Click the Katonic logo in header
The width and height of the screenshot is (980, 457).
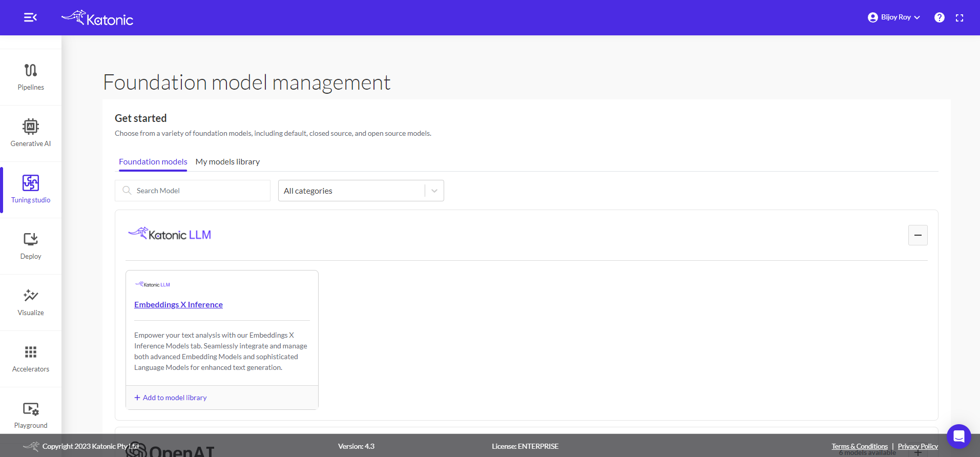pos(97,18)
